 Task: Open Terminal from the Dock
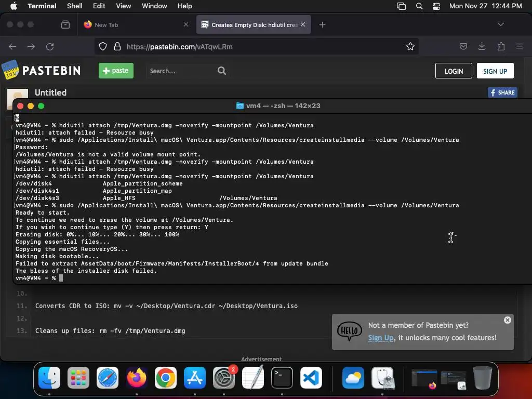[282, 378]
